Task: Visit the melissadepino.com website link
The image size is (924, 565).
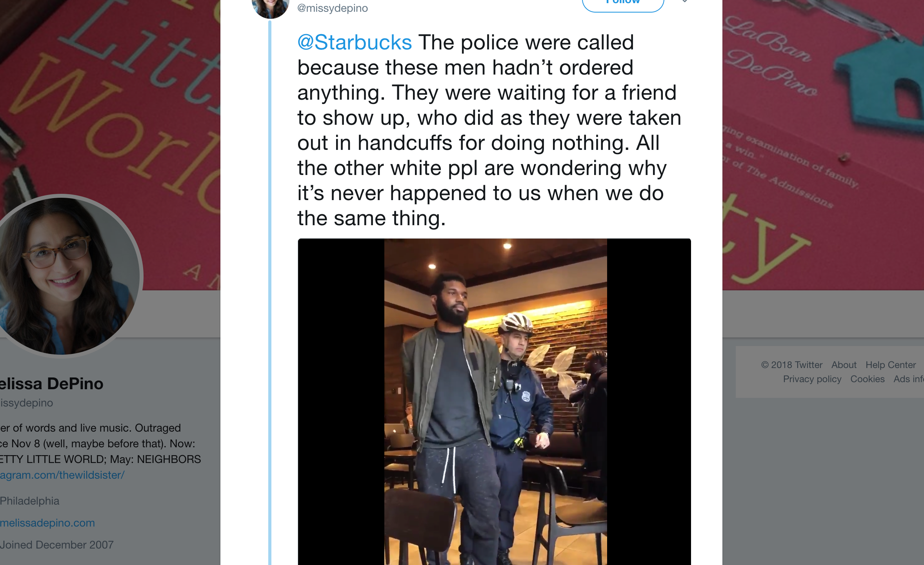Action: pyautogui.click(x=47, y=523)
